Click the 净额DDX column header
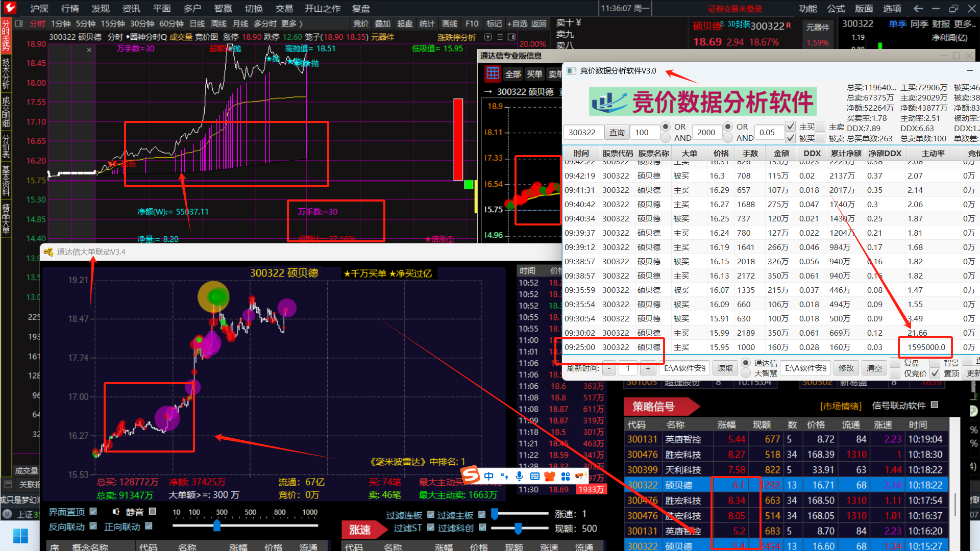 885,153
